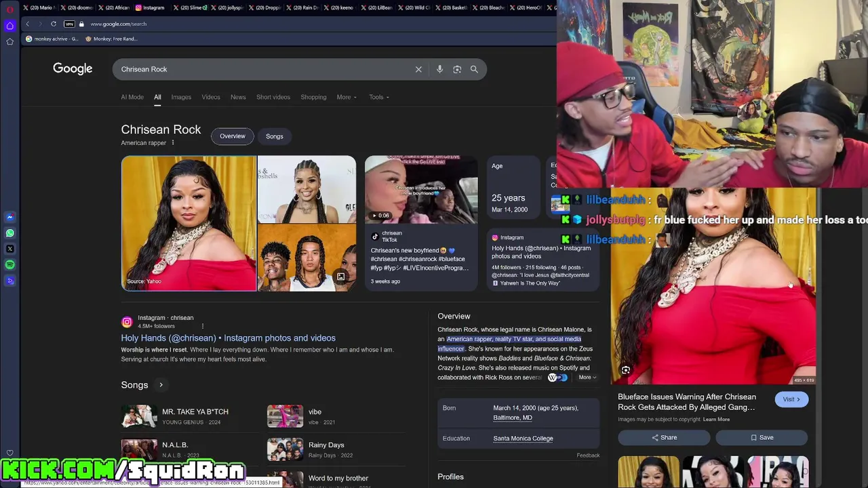Image resolution: width=868 pixels, height=488 pixels.
Task: Open Messenger in Opera sidebar
Action: tap(9, 217)
